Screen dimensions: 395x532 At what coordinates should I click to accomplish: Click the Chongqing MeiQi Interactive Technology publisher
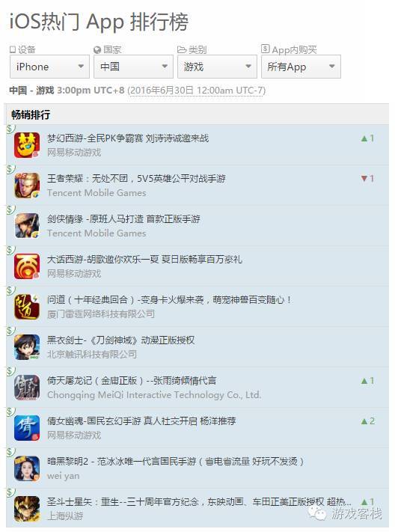tap(154, 394)
